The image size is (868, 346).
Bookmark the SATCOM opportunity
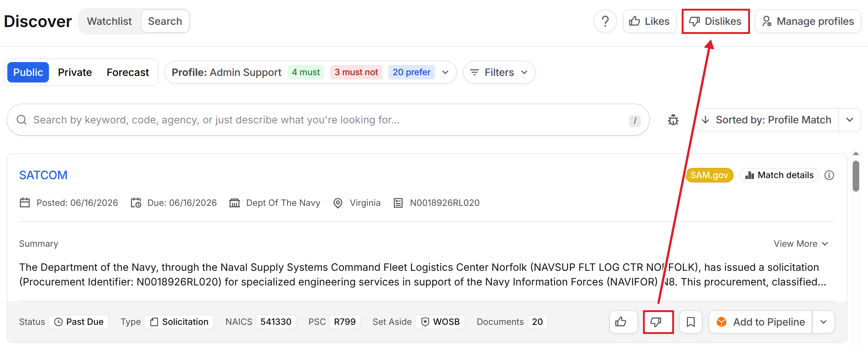(691, 322)
